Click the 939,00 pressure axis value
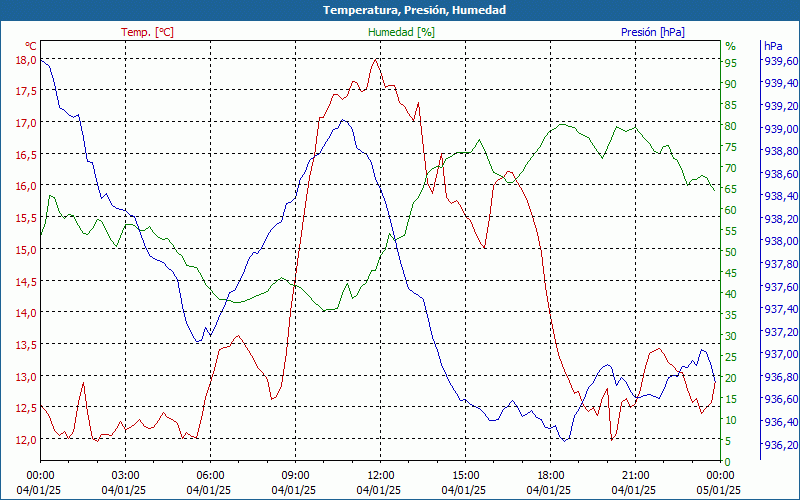Viewport: 800px width, 500px height. click(781, 129)
